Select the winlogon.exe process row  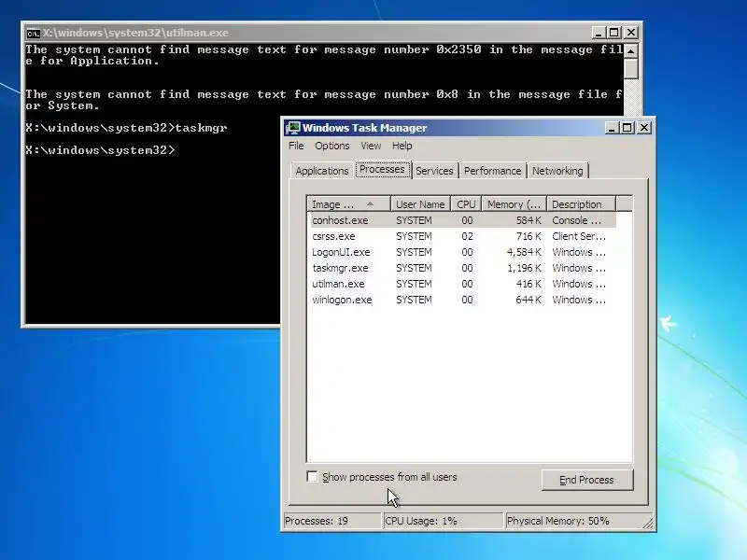tap(461, 300)
